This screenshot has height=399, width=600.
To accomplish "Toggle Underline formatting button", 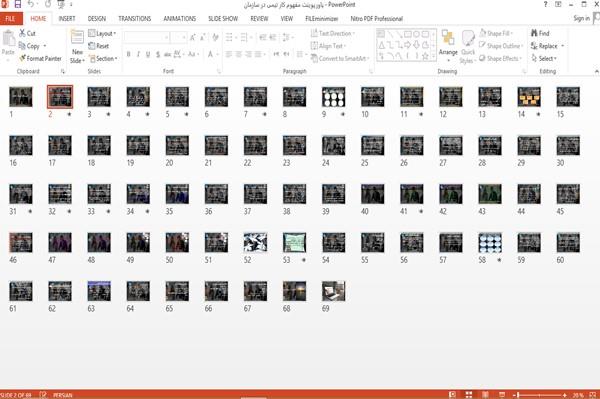I will [148, 54].
